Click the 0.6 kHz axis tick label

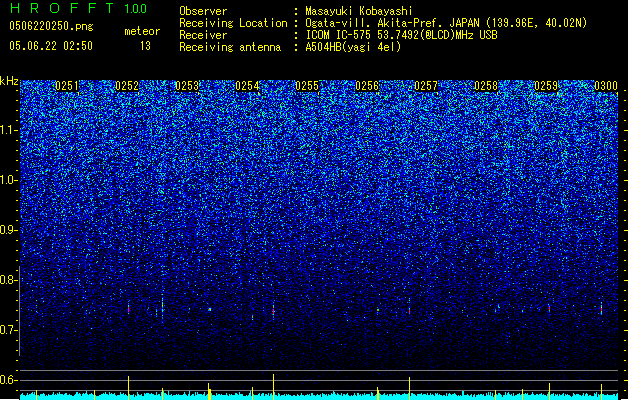8,380
